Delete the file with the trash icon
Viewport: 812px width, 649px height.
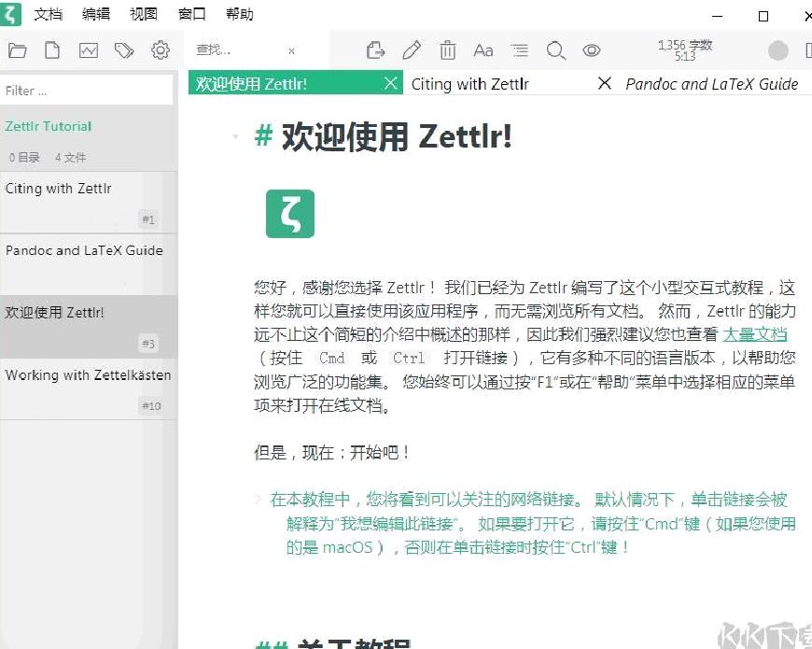click(x=447, y=50)
